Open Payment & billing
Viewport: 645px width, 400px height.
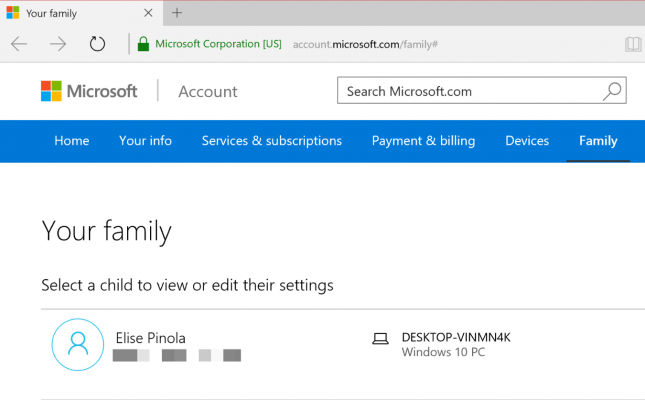(x=423, y=141)
